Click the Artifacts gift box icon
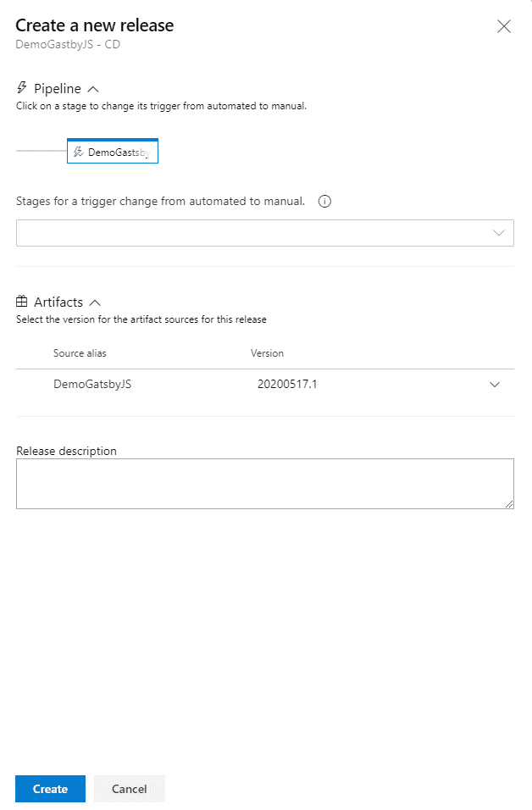The height and width of the screenshot is (810, 532). coord(22,301)
